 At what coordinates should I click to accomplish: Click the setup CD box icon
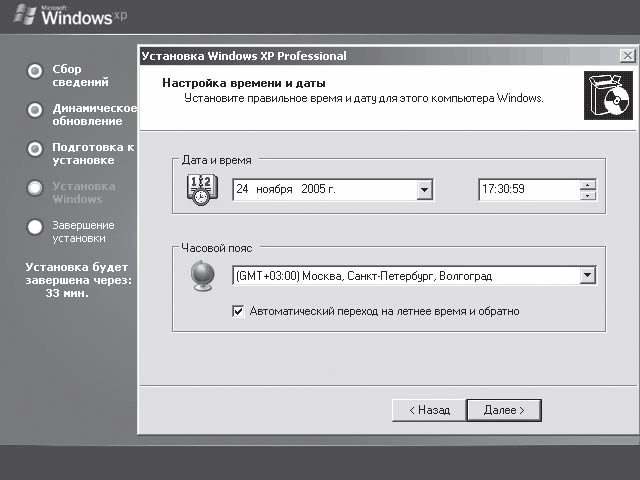coord(608,96)
